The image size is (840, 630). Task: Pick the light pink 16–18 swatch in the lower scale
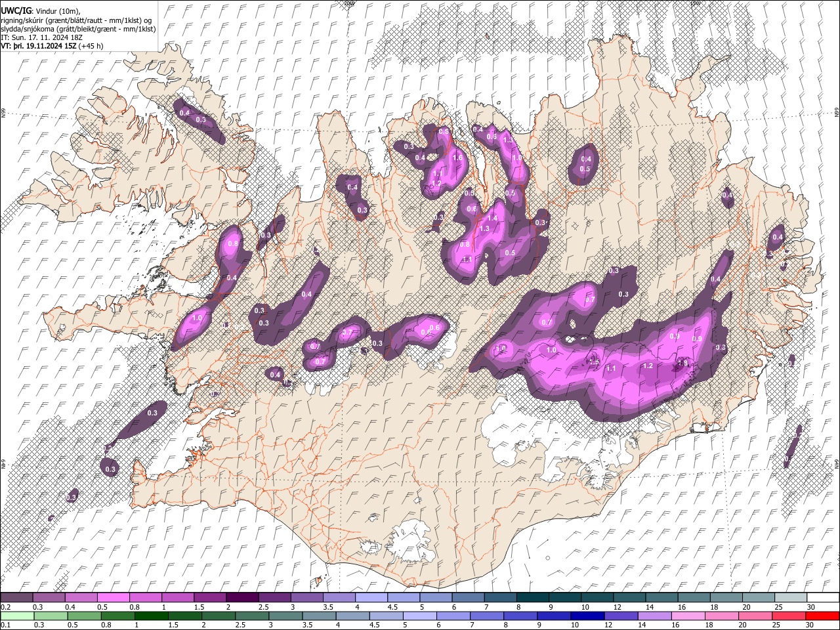coord(688,616)
